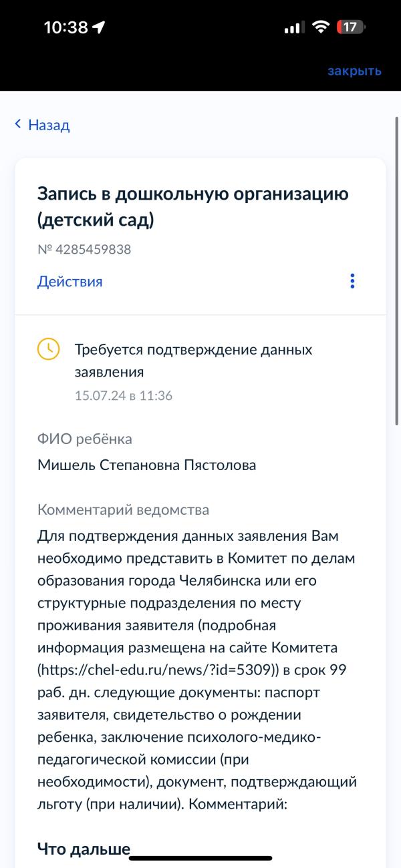Tap the application number 4285459838
This screenshot has height=868, width=401.
(84, 250)
